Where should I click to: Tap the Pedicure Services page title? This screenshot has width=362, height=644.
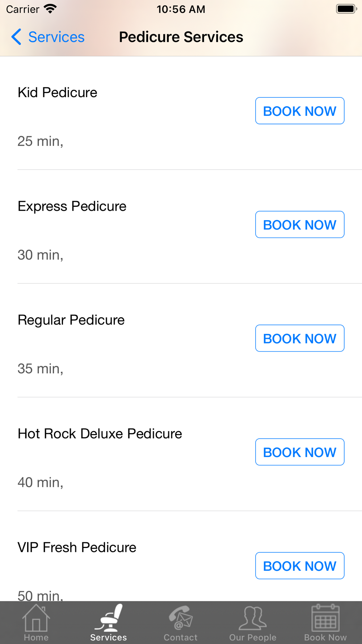[x=181, y=37]
